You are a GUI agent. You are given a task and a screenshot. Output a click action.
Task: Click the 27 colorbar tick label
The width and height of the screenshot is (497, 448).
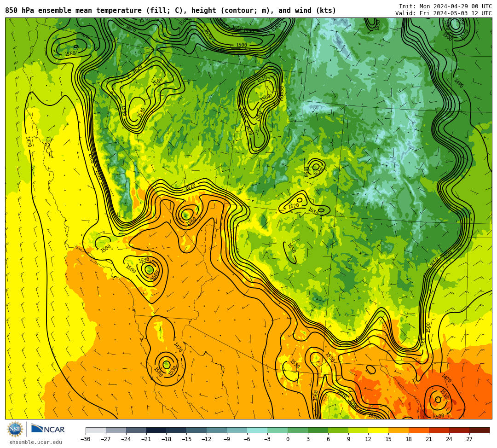(469, 439)
